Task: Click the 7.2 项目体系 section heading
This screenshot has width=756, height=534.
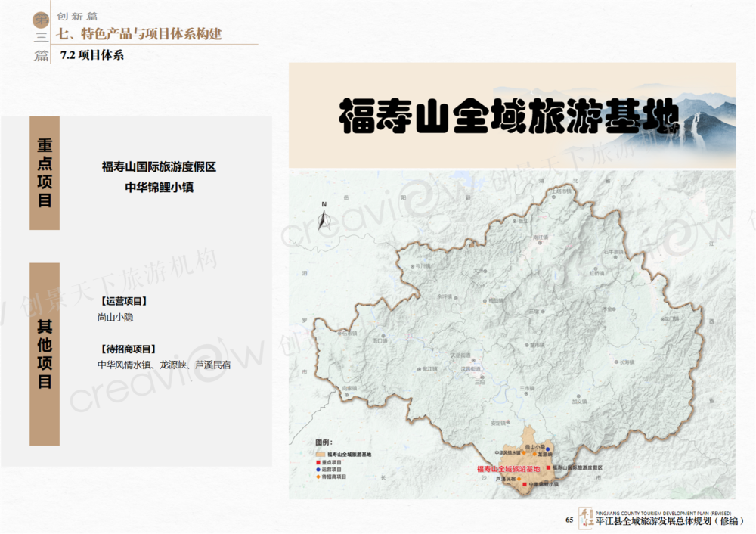Action: pos(91,55)
